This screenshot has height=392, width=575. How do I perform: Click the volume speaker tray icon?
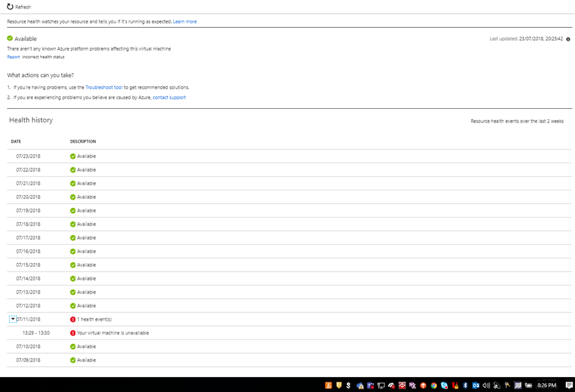coord(486,386)
